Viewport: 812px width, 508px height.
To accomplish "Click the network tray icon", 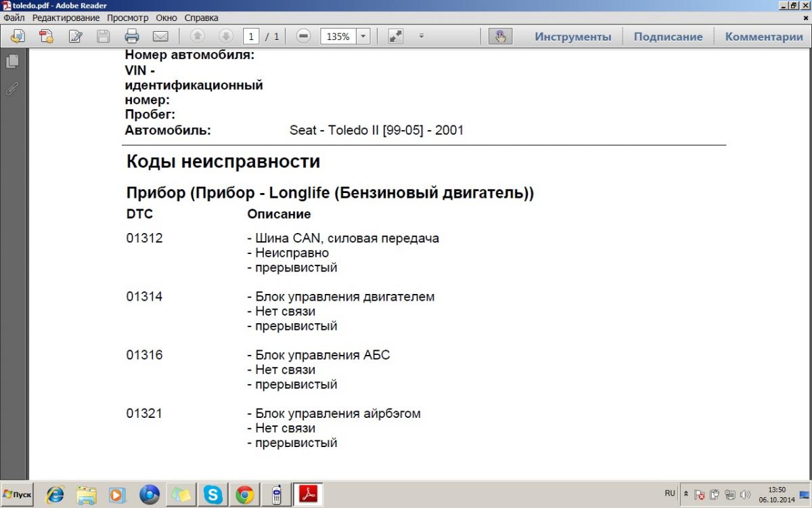I will click(x=730, y=495).
